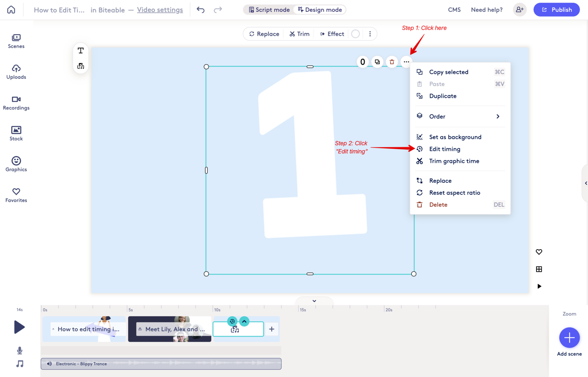588x377 pixels.
Task: Select Reset aspect ratio
Action: click(x=460, y=193)
